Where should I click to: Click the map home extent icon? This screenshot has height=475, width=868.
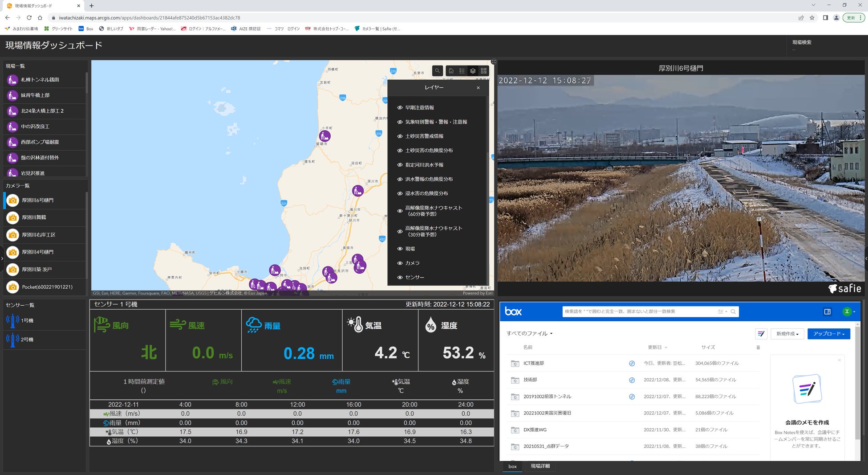click(x=451, y=71)
